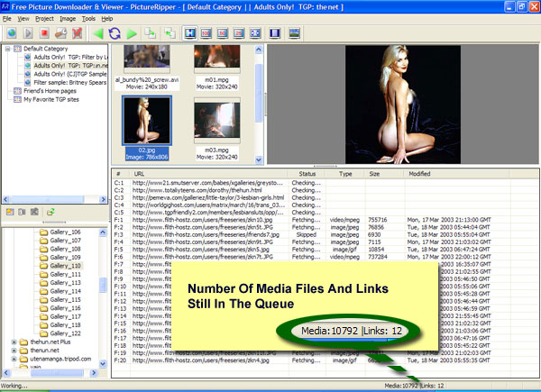Click the grey play/resume toolbar icon
Image resolution: width=541 pixels, height=392 pixels.
click(28, 33)
